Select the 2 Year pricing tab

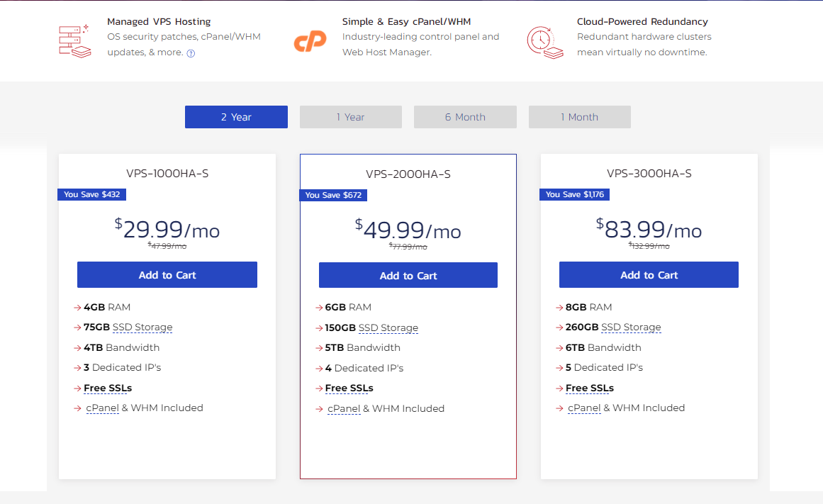coord(236,116)
